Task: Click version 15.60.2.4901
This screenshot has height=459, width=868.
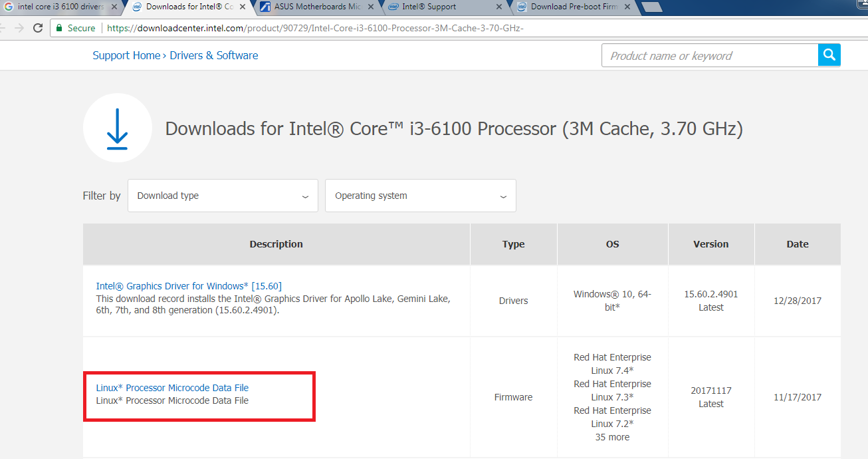Action: pos(711,294)
